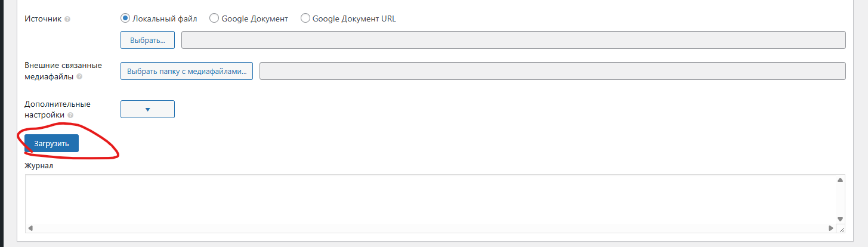868x247 pixels.
Task: Click the blue Загрузить button
Action: pos(51,143)
